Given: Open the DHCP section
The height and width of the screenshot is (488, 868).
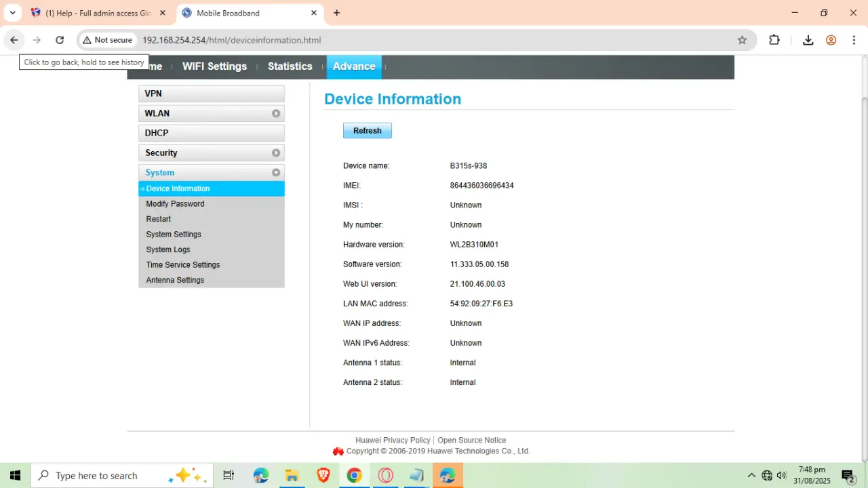Looking at the screenshot, I should tap(212, 133).
